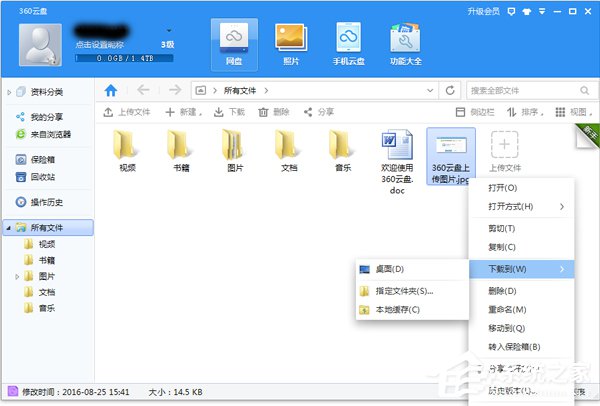600x406 pixels.
Task: Click the user avatar picture
Action: (40, 45)
